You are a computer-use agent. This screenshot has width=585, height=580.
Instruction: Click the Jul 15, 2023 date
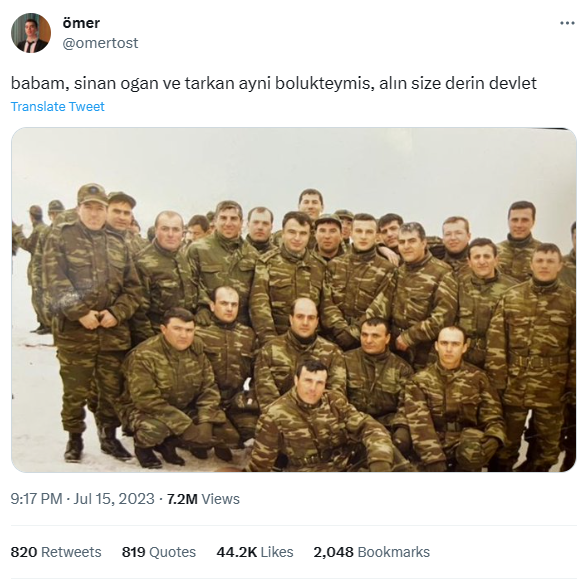114,499
